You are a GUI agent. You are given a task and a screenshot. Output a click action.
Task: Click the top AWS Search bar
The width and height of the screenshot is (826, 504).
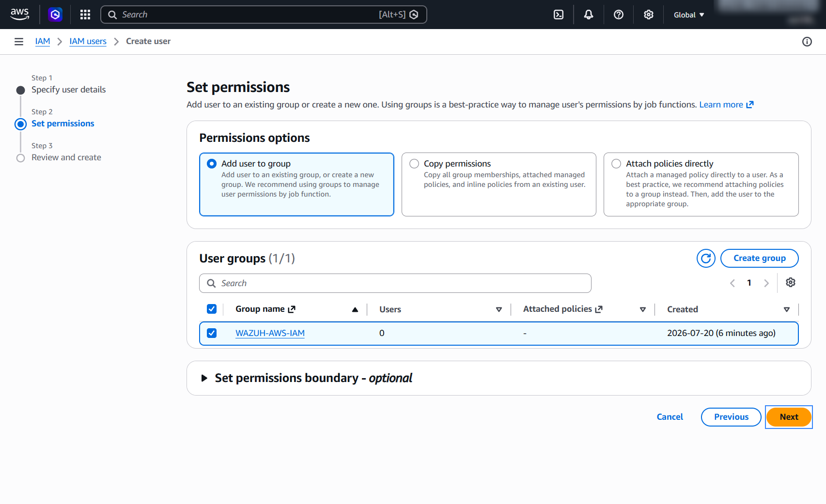coord(264,15)
